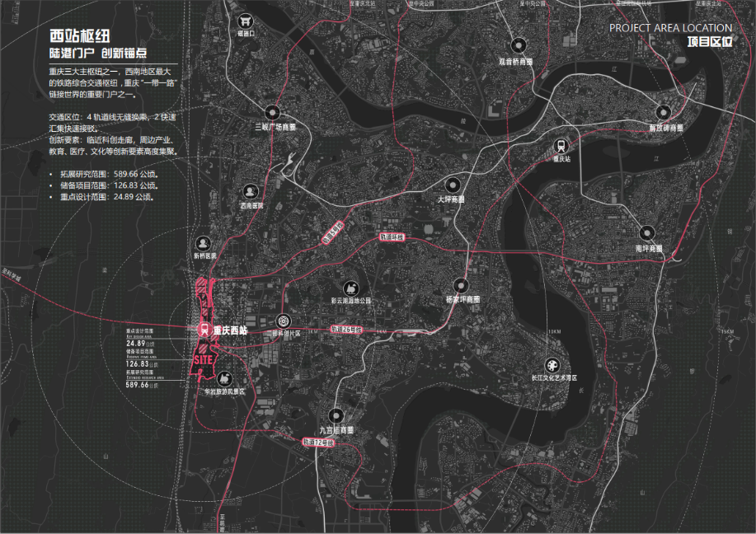Click the paragraph starting 重庆三大主枢纽之一
The image size is (756, 534).
(113, 83)
